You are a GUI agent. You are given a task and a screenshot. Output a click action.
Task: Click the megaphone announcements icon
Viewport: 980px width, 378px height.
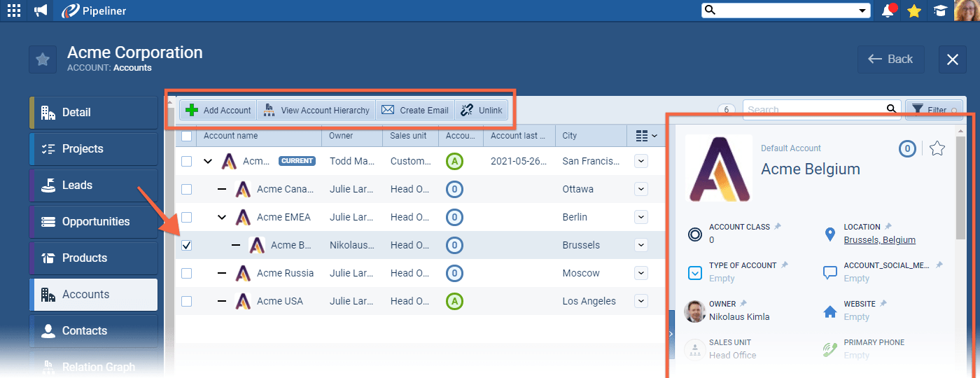[x=41, y=10]
